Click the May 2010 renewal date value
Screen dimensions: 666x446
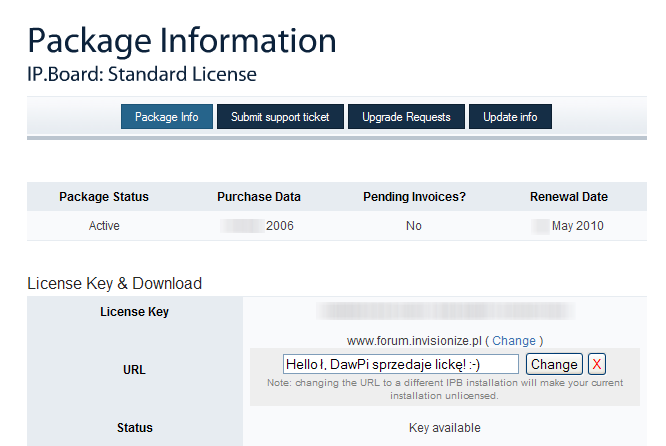pyautogui.click(x=577, y=226)
